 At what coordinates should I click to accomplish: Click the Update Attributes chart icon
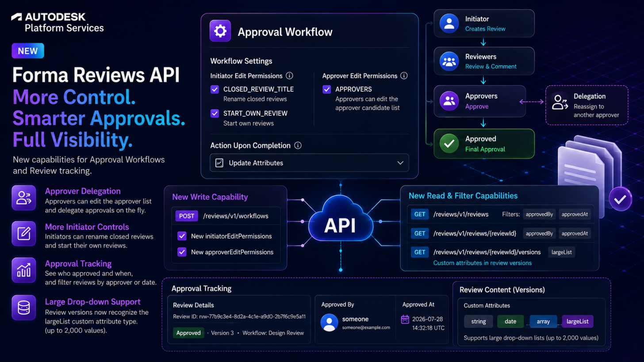click(x=219, y=163)
